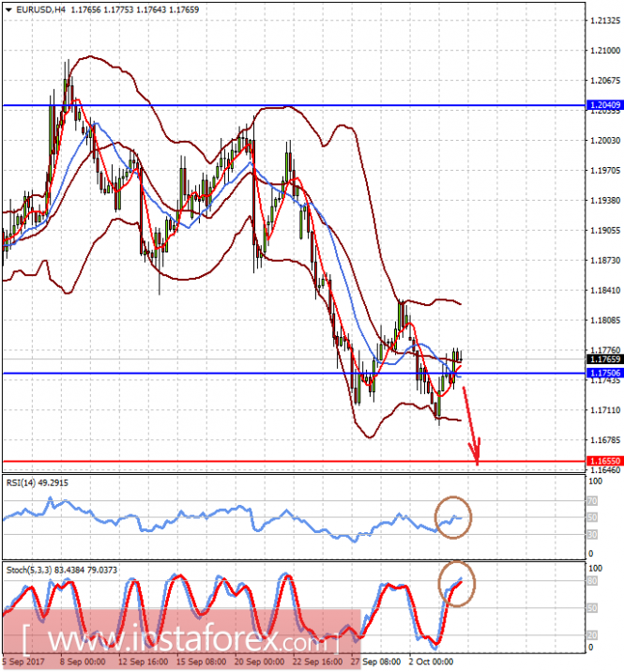Click the 1.21000 price scale value
Viewport: 624px width, 672px height.
(605, 51)
